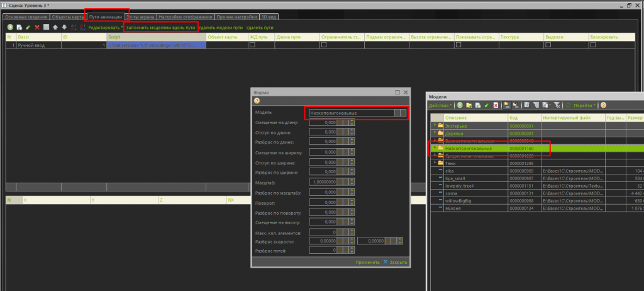This screenshot has height=291, width=644.
Task: Select the Пути анимации tab
Action: pos(105,17)
